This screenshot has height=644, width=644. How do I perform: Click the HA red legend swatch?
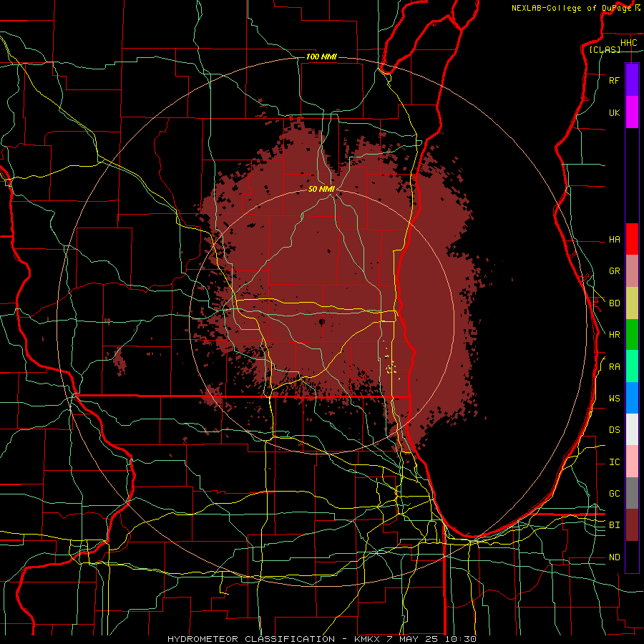click(632, 239)
